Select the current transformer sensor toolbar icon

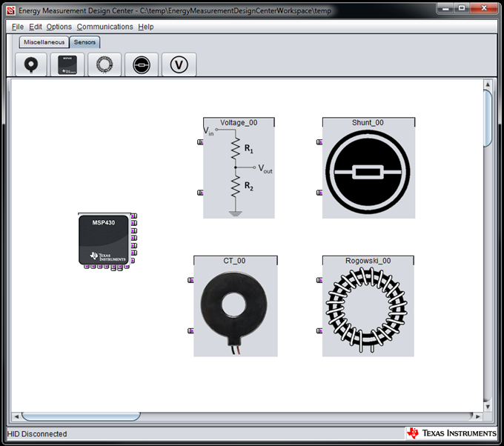point(30,65)
